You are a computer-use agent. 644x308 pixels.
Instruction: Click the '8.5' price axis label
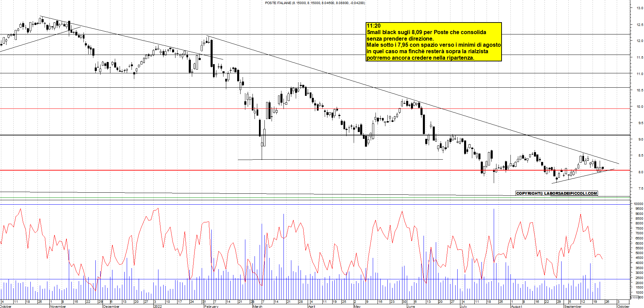click(x=641, y=156)
